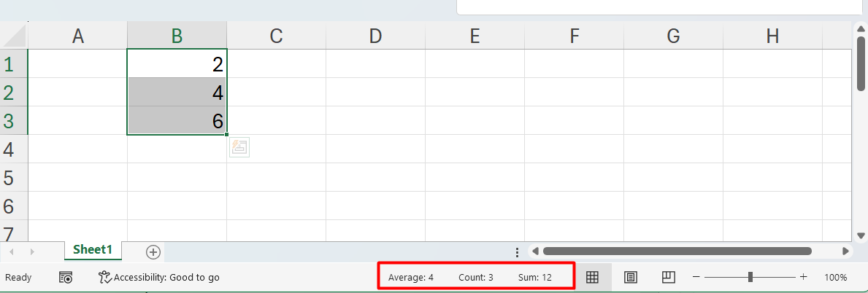The width and height of the screenshot is (868, 293).
Task: Click the horizontal scrollbar right arrow
Action: click(x=846, y=251)
